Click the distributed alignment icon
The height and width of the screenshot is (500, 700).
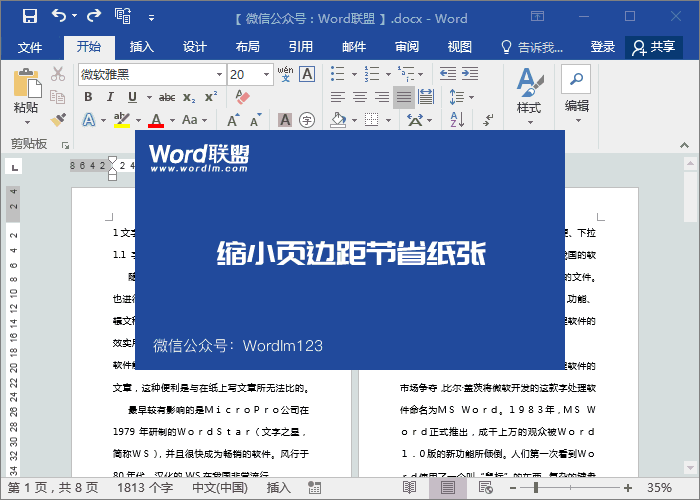(x=425, y=97)
